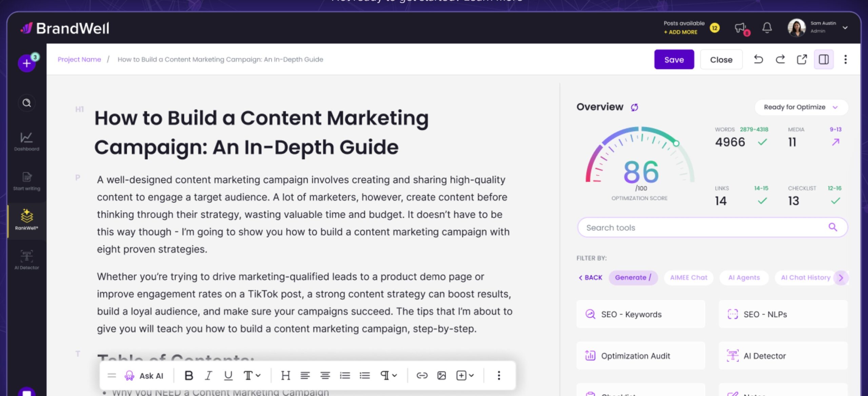868x396 pixels.
Task: Click the notification bell icon
Action: click(x=767, y=27)
